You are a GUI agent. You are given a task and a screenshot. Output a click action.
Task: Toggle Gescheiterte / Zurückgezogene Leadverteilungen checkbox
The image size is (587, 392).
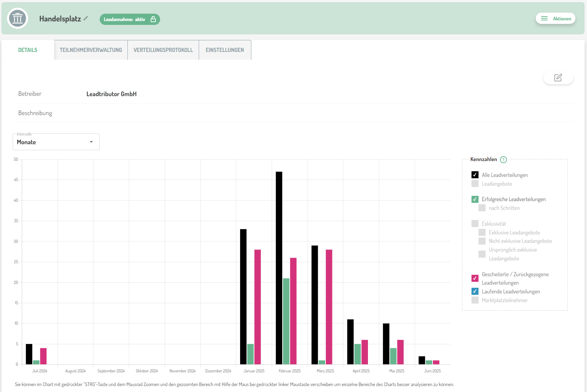click(x=475, y=278)
